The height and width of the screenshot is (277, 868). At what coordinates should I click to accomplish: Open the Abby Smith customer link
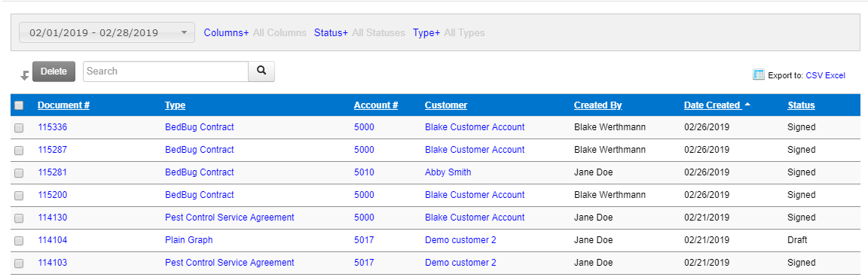[448, 172]
